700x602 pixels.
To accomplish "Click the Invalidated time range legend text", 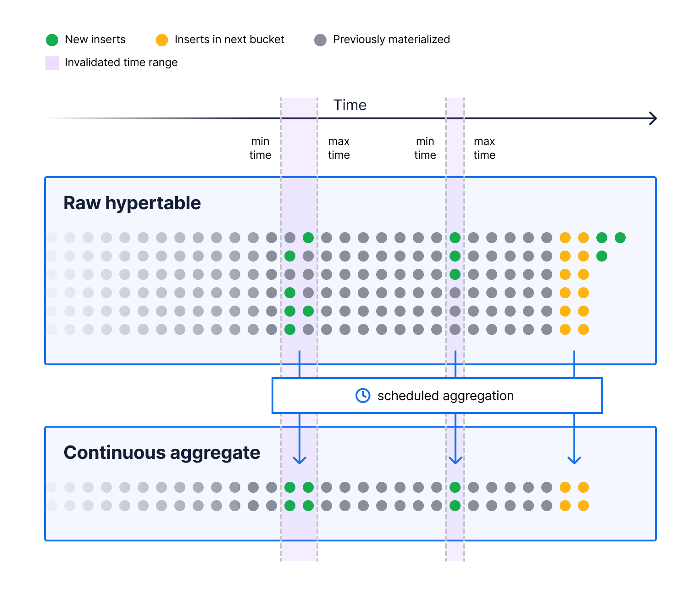I will [x=121, y=62].
